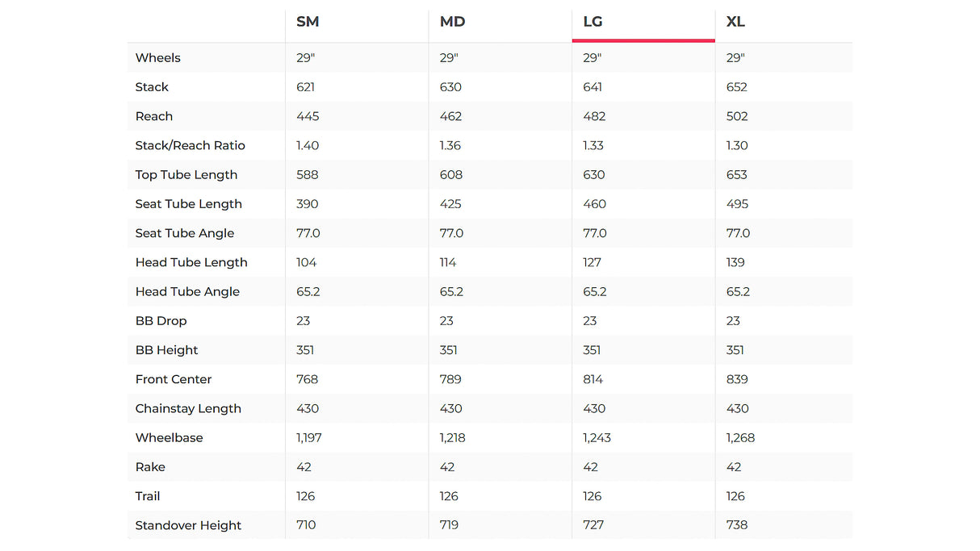The width and height of the screenshot is (980, 551).
Task: Click the highlighted LG size tab
Action: point(593,22)
